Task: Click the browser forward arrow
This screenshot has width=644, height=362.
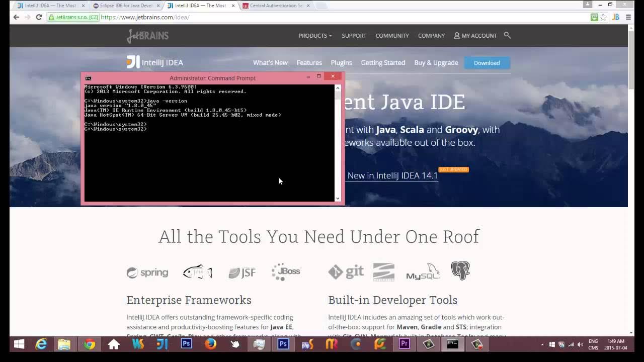Action: (x=27, y=17)
